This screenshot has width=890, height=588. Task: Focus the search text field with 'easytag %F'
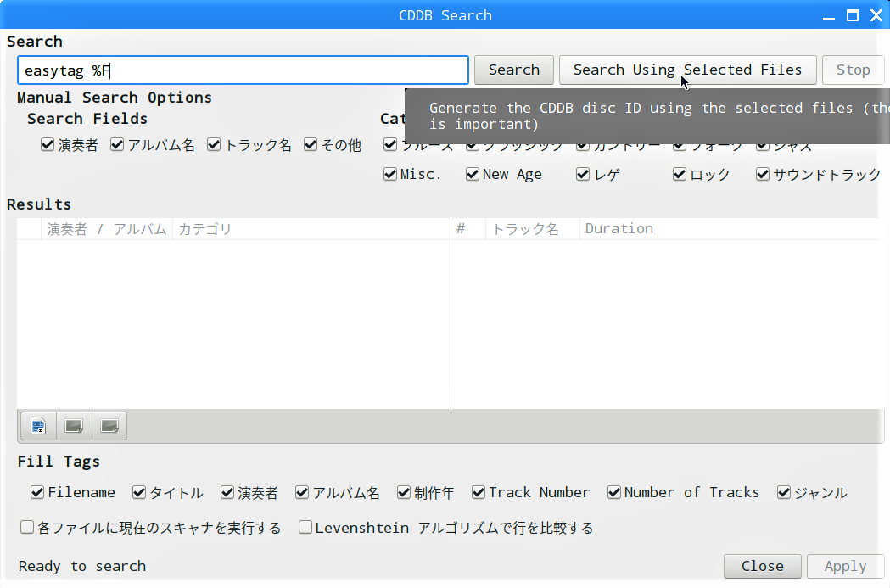point(243,70)
